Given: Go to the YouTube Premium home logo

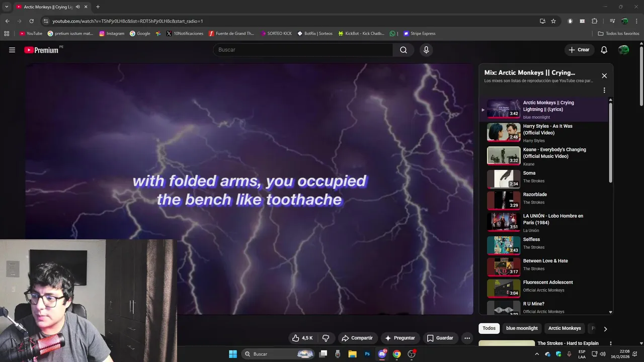Looking at the screenshot, I should click(41, 50).
